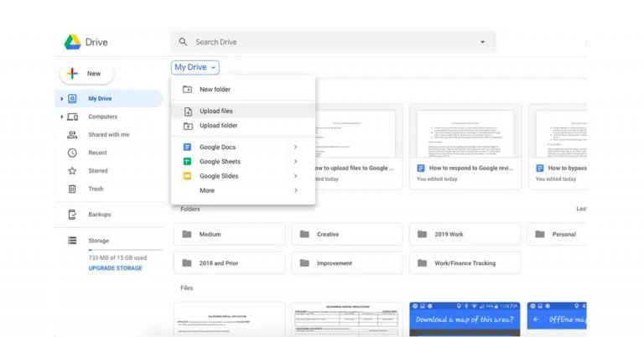Expand the Google Docs submenu arrow
The image size is (644, 337).
(295, 148)
